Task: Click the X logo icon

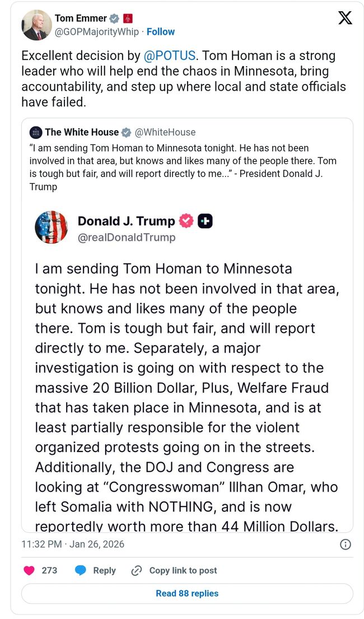Action: coord(345,18)
